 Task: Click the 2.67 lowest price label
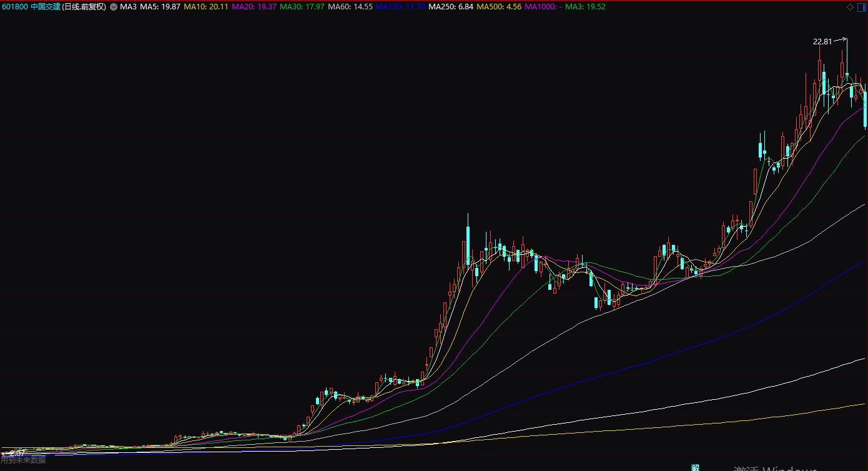click(x=17, y=453)
